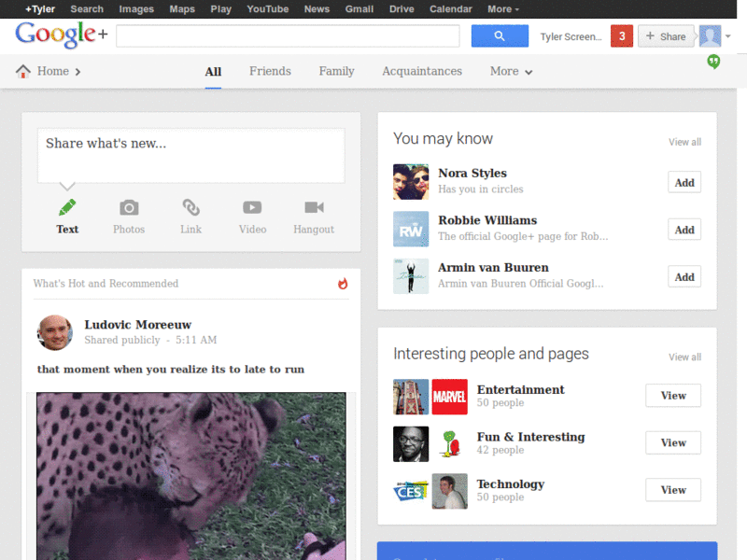Go to Search in the top bar

tap(87, 9)
